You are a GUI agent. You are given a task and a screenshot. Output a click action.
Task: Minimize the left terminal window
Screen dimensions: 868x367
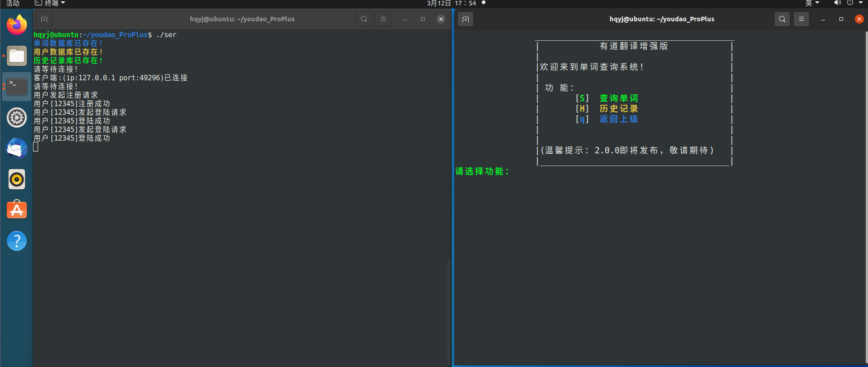pos(405,19)
